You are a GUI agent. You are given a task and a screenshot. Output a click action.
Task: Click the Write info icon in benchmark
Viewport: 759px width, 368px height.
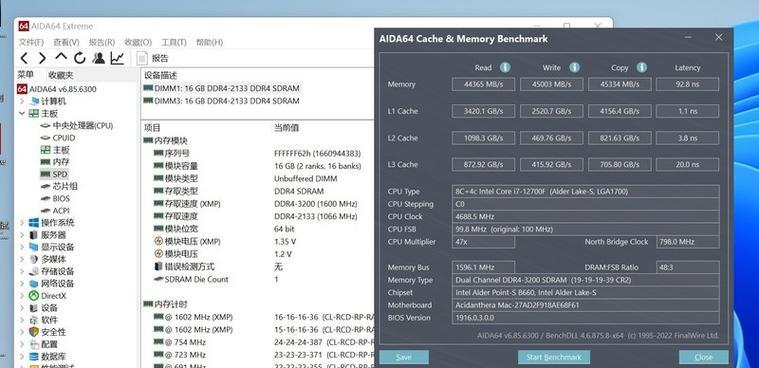click(574, 67)
